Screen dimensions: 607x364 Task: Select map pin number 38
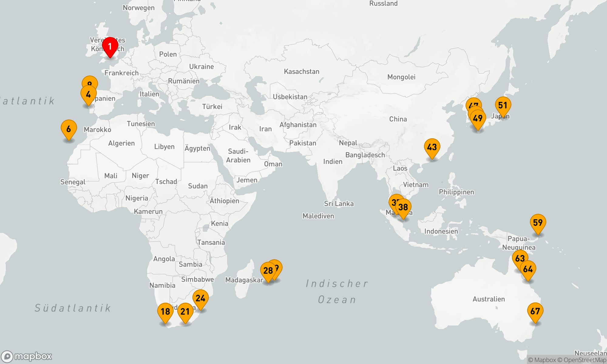pos(403,207)
